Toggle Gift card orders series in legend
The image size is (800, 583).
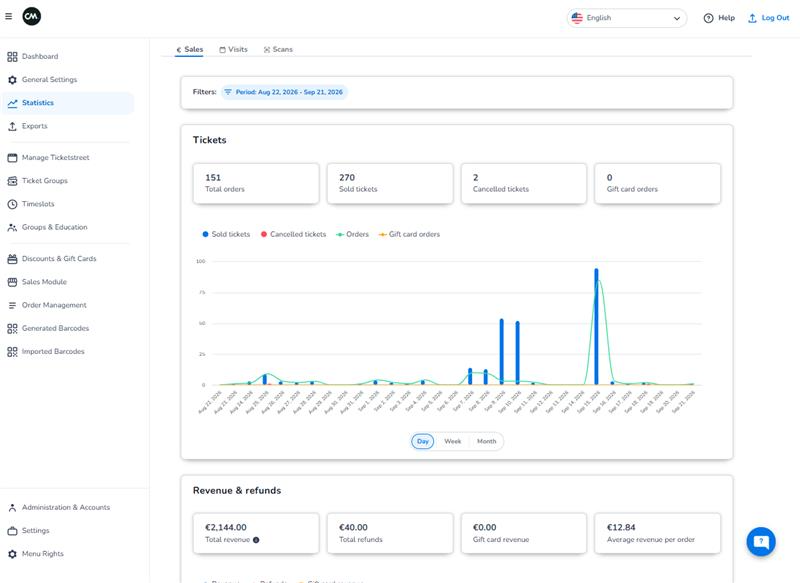pyautogui.click(x=409, y=234)
